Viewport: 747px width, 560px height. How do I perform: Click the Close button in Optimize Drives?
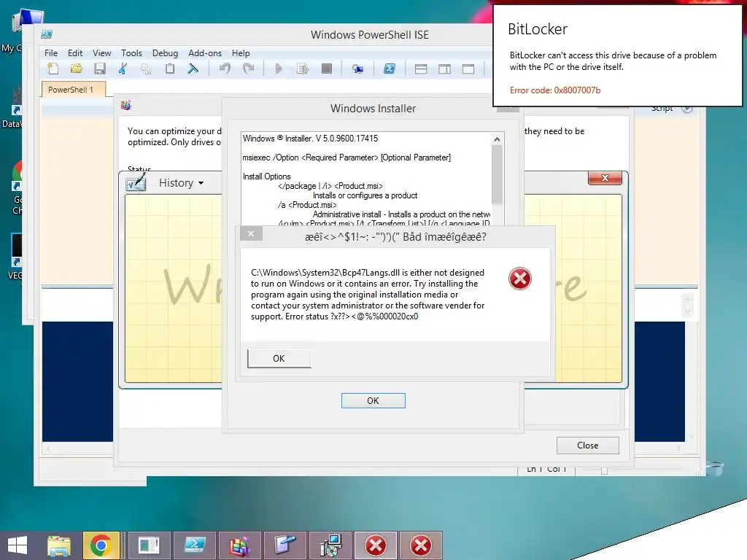point(587,446)
